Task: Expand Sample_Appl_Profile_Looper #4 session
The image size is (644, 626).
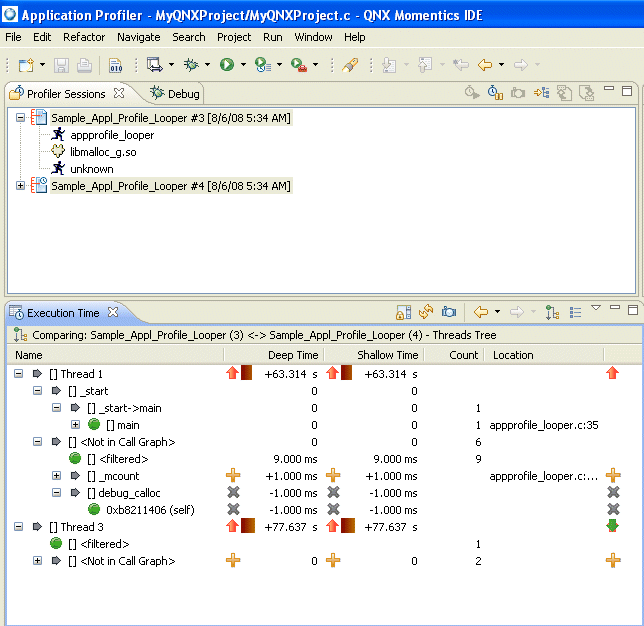Action: (21, 186)
